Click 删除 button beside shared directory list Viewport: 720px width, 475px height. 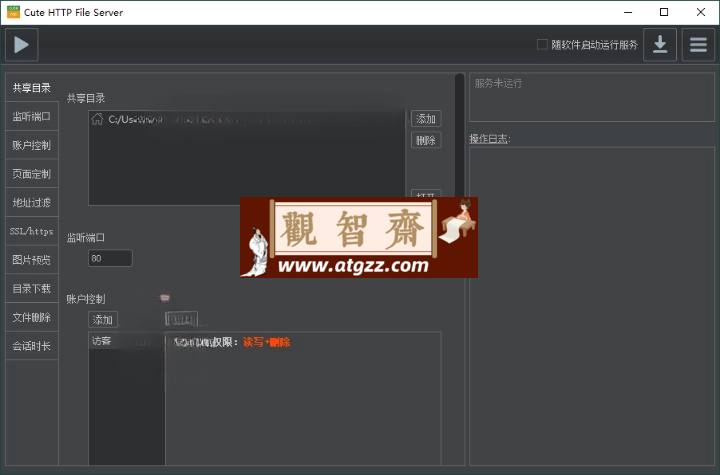coord(426,140)
